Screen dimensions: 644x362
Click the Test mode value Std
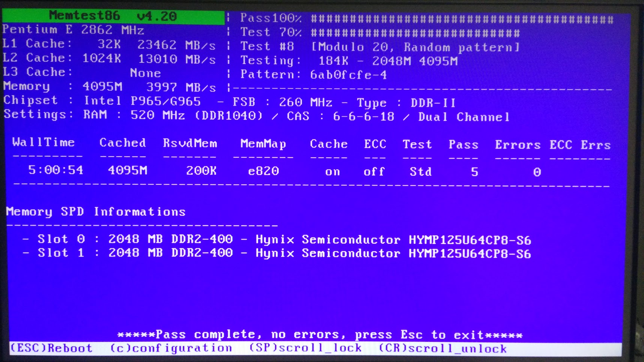point(421,172)
